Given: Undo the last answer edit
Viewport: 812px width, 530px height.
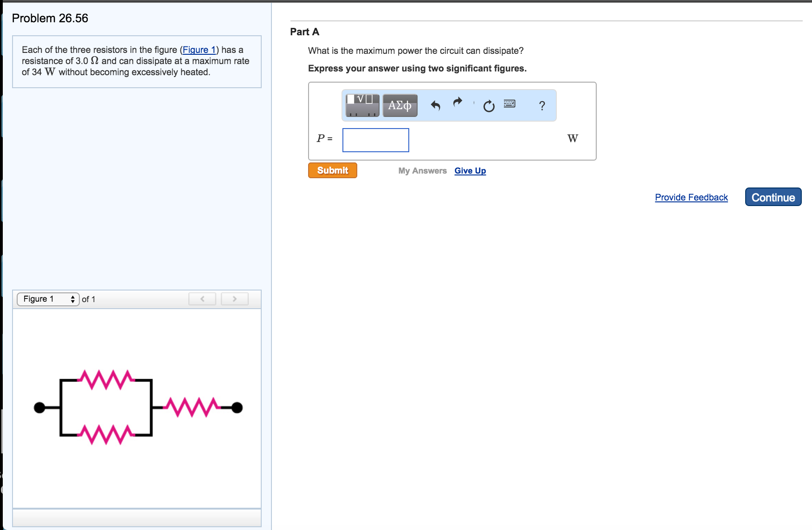Looking at the screenshot, I should point(435,105).
